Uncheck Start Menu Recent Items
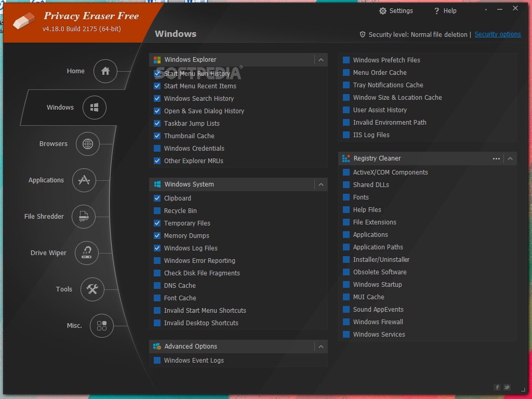This screenshot has height=399, width=532. pyautogui.click(x=157, y=86)
